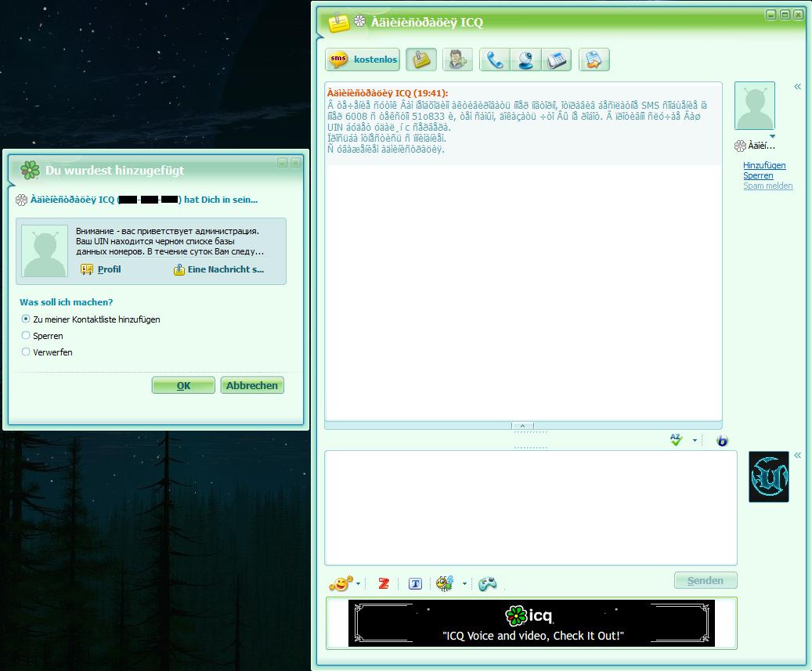
Task: Click inside the message input text area
Action: 530,507
